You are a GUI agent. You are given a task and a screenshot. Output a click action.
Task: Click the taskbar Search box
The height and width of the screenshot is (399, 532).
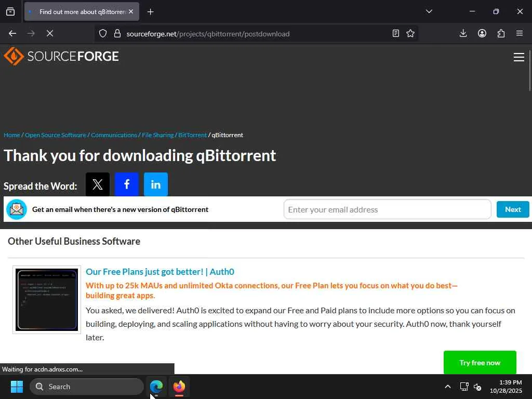87,387
